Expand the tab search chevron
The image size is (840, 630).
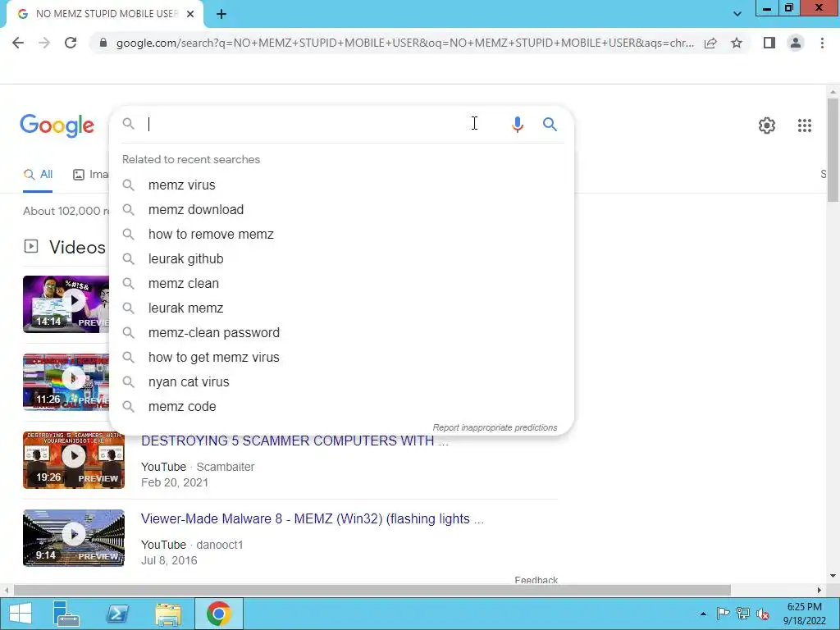tap(737, 14)
